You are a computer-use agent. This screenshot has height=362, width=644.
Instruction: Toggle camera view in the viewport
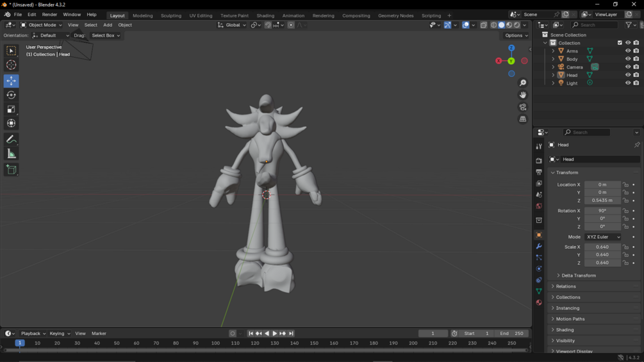[x=523, y=107]
